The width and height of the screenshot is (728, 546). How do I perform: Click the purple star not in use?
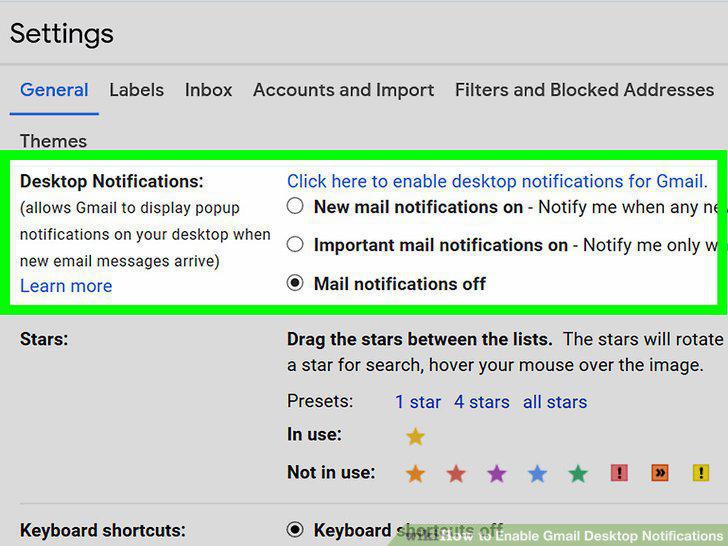[496, 474]
